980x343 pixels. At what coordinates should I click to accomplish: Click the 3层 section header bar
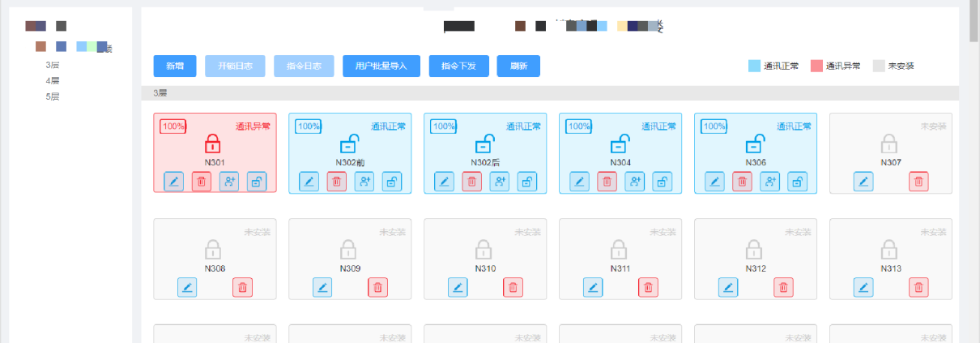tap(550, 93)
